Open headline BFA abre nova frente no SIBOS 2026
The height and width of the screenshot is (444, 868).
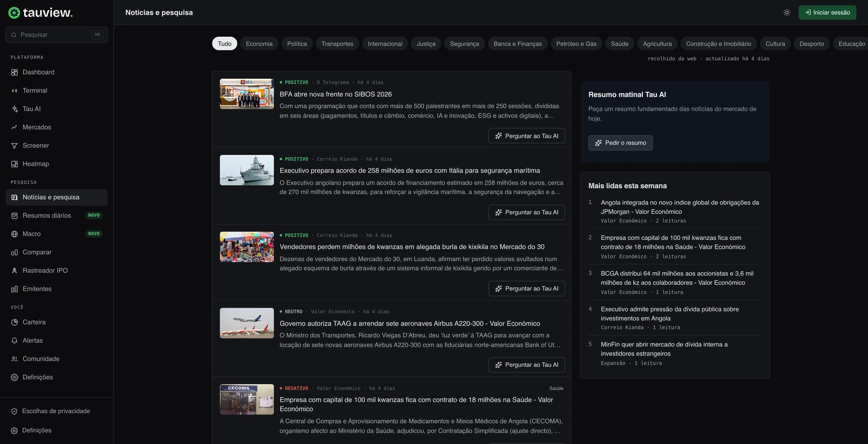[336, 94]
